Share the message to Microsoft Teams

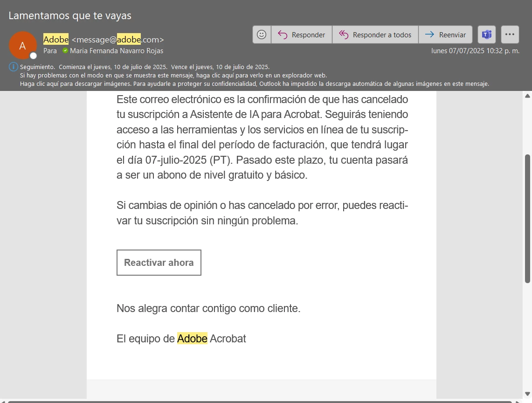click(x=487, y=35)
